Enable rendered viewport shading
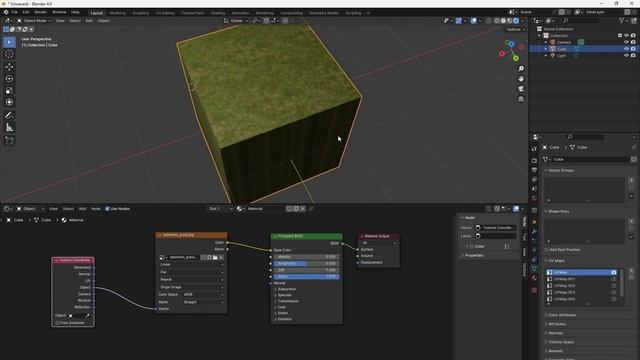 click(516, 20)
